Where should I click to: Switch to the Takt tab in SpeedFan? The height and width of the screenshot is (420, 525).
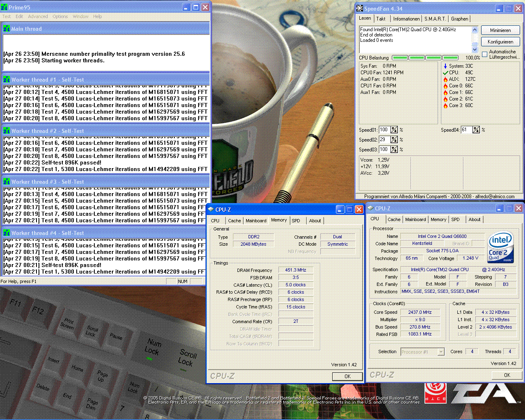[x=381, y=19]
